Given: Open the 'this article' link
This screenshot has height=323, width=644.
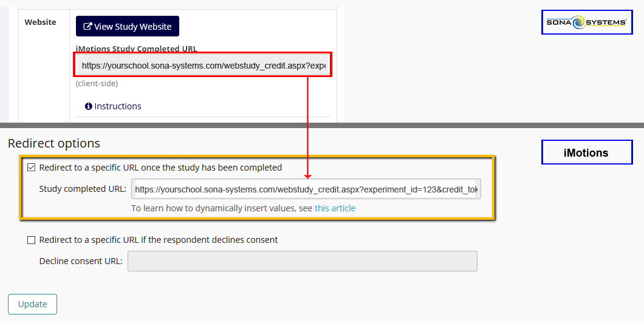Looking at the screenshot, I should 335,208.
